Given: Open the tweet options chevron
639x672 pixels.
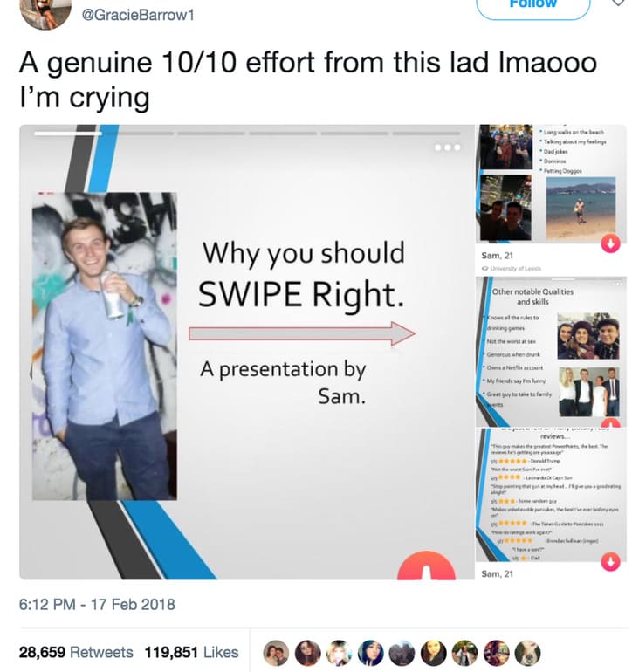Looking at the screenshot, I should click(617, 3).
